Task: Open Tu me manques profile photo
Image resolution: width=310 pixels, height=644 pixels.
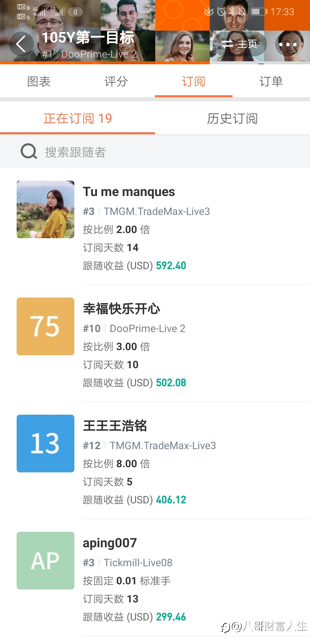Action: click(x=45, y=209)
